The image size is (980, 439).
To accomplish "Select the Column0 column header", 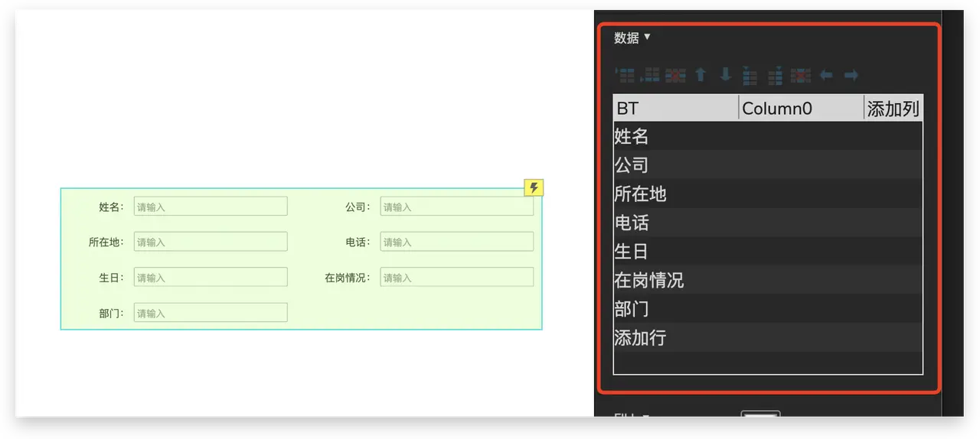I will 801,109.
